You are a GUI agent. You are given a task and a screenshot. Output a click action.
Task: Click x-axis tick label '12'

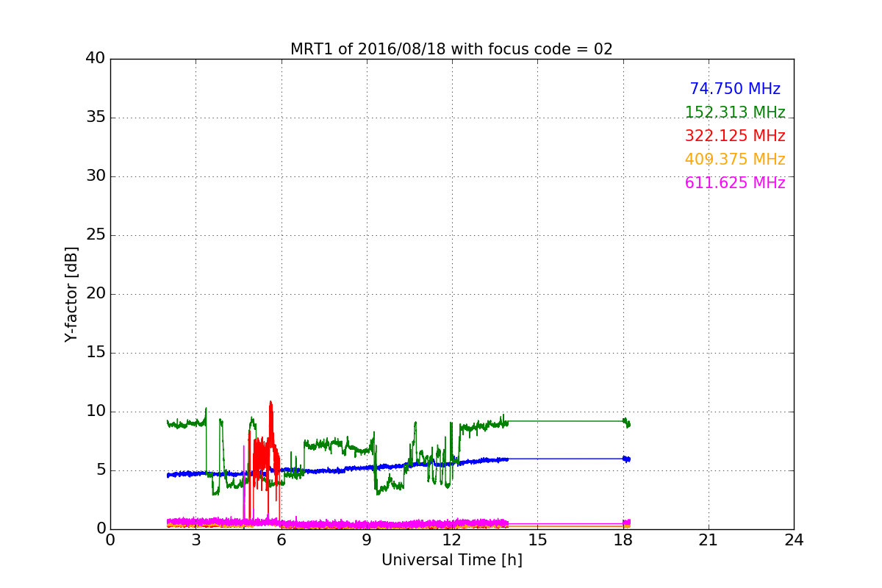point(452,540)
